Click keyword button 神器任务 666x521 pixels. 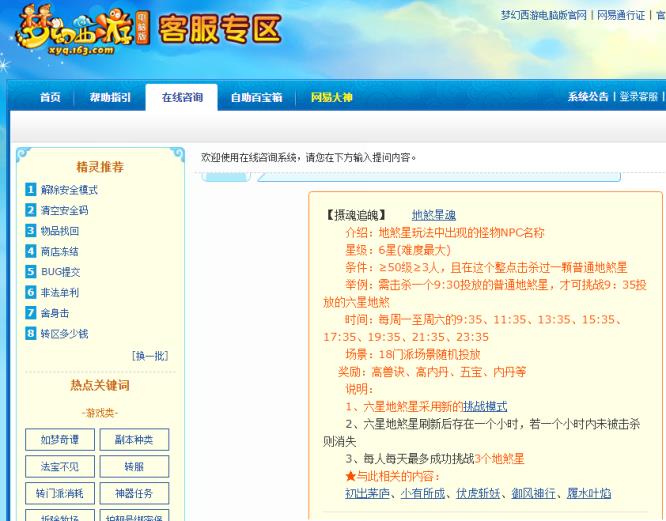134,493
